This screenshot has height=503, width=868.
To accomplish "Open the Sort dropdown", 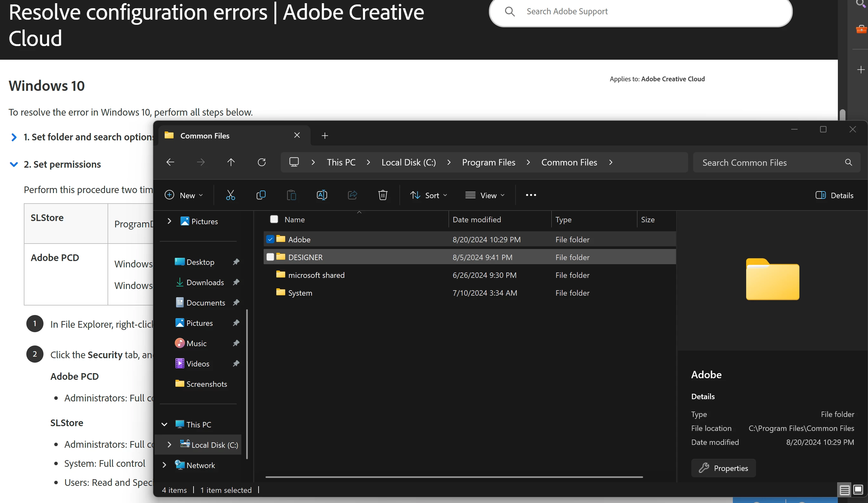I will (429, 195).
